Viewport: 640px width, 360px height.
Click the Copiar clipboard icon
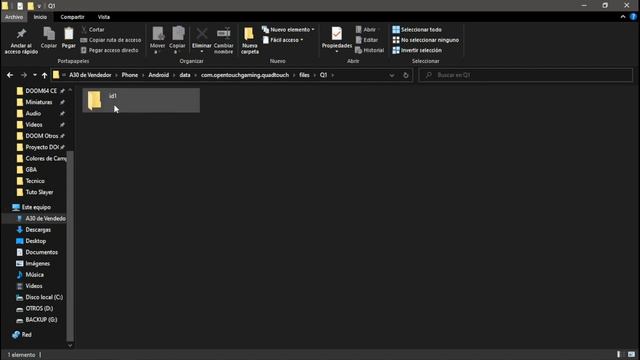49,38
